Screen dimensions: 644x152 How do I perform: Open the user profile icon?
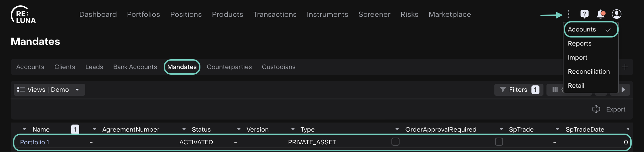click(x=616, y=14)
